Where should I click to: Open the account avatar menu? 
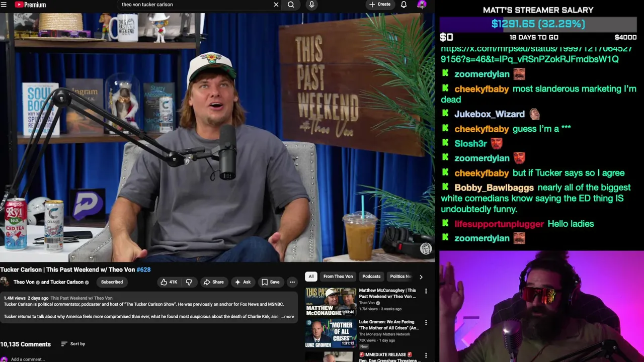pyautogui.click(x=422, y=5)
